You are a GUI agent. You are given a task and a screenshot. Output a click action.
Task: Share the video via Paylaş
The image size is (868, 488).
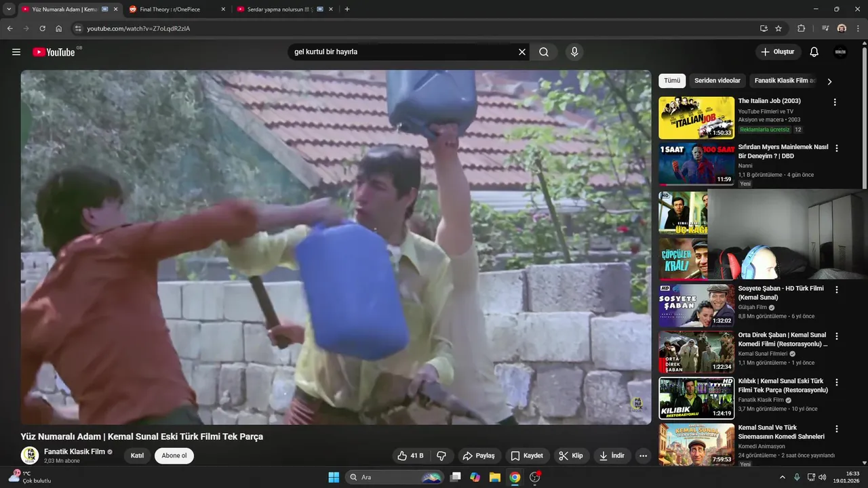click(x=478, y=455)
